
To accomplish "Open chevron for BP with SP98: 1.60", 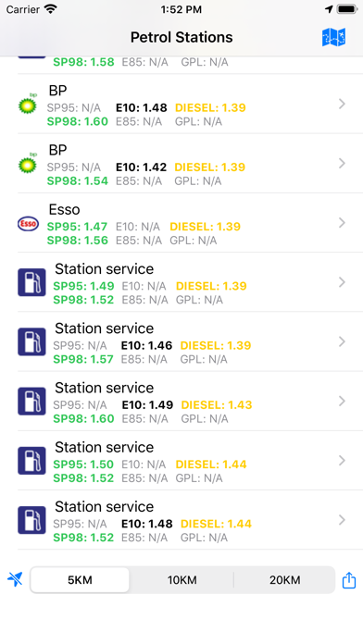I will [342, 104].
